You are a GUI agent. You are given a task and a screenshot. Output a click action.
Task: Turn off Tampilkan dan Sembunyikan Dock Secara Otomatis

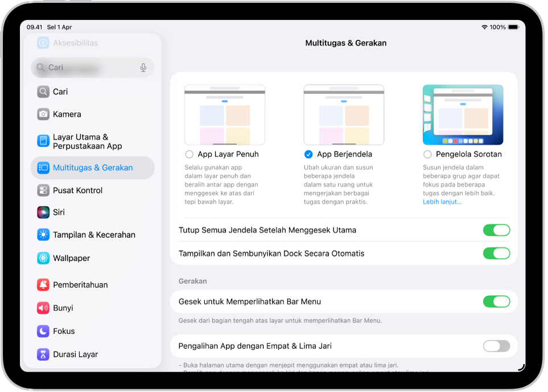496,253
